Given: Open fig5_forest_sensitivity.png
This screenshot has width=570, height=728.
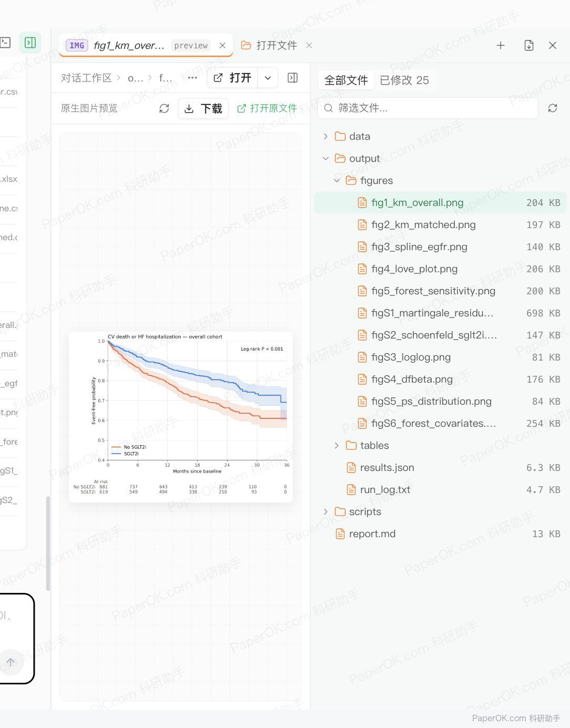Looking at the screenshot, I should (440, 291).
